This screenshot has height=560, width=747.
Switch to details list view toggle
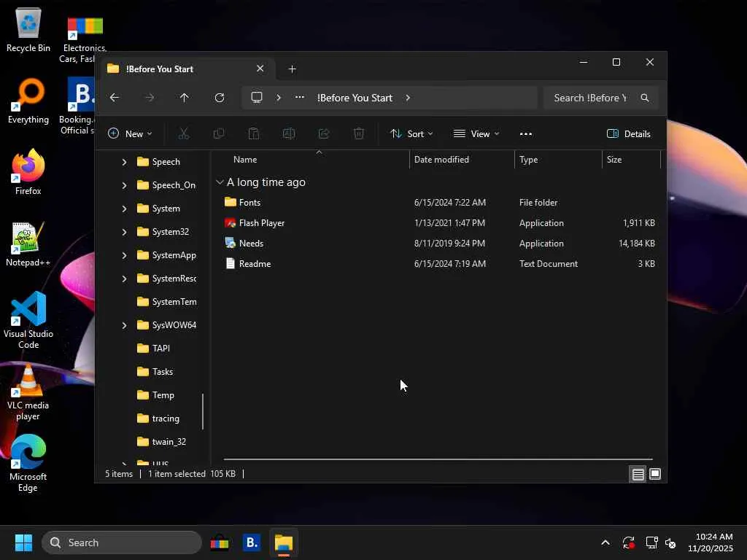click(x=638, y=474)
